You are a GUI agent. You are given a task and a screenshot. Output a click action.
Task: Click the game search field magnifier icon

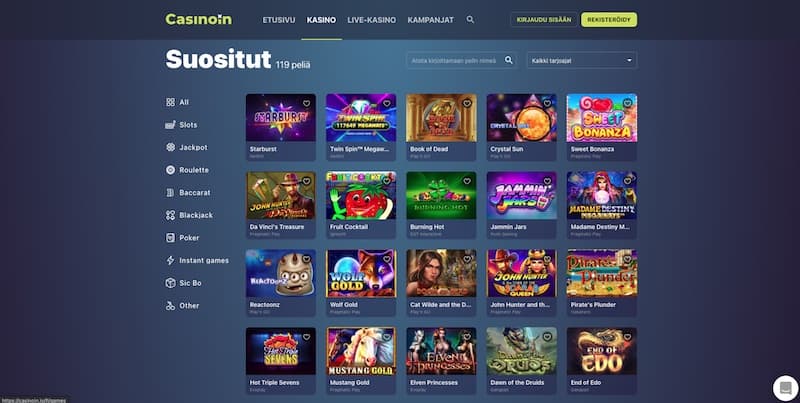(509, 60)
